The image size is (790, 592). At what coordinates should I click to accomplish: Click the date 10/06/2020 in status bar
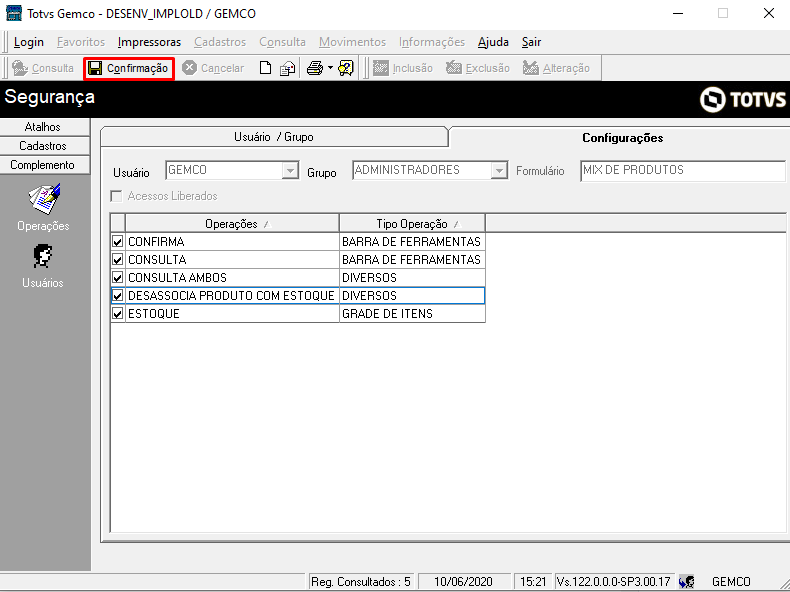[x=464, y=582]
